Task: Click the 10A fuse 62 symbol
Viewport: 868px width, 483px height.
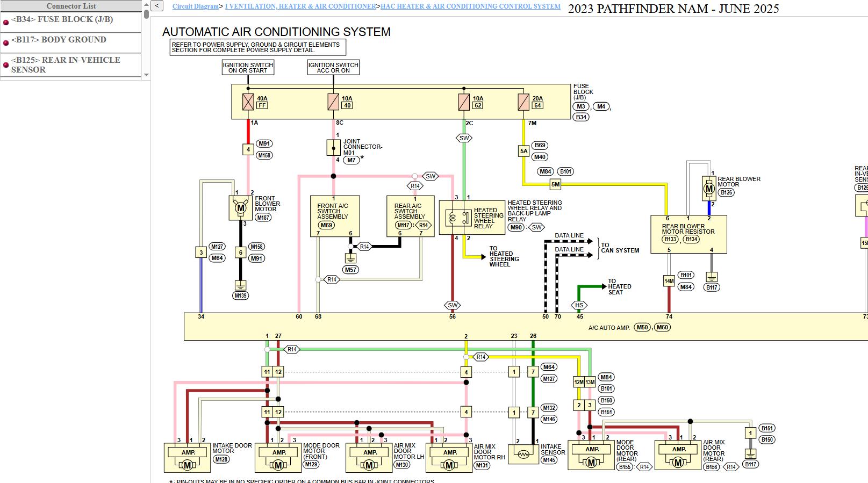Action: 464,102
